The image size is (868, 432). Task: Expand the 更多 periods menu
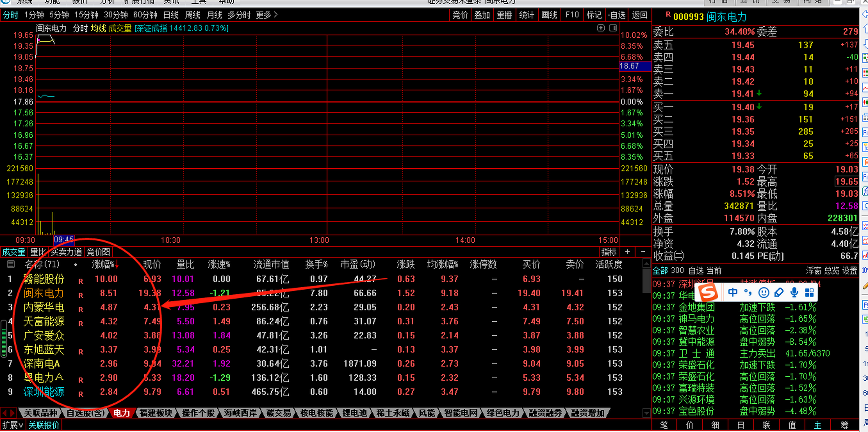pyautogui.click(x=267, y=15)
